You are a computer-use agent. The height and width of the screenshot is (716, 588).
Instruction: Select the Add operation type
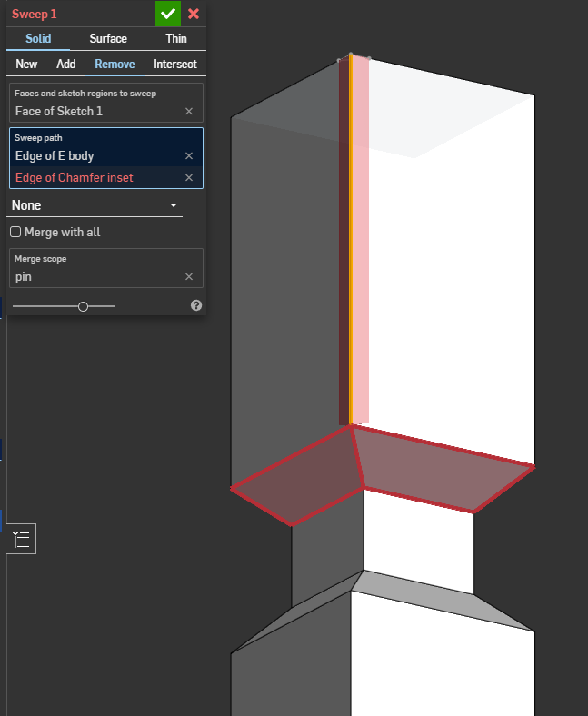pyautogui.click(x=65, y=64)
